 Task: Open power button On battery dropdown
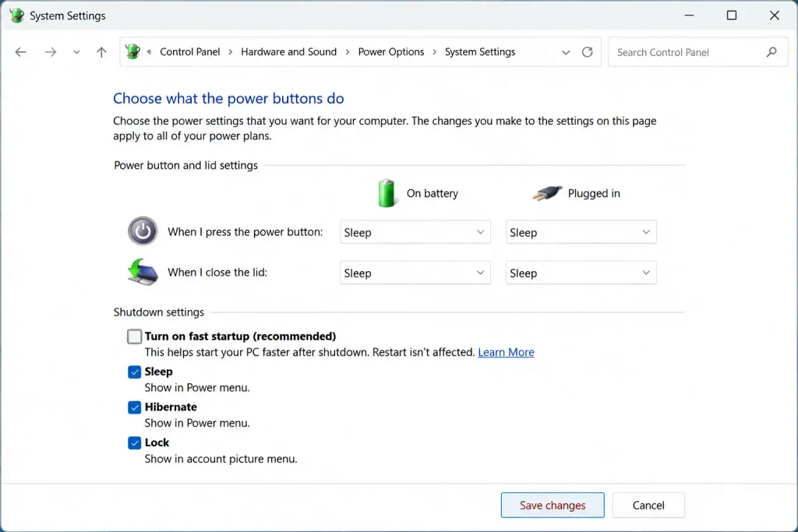[415, 232]
